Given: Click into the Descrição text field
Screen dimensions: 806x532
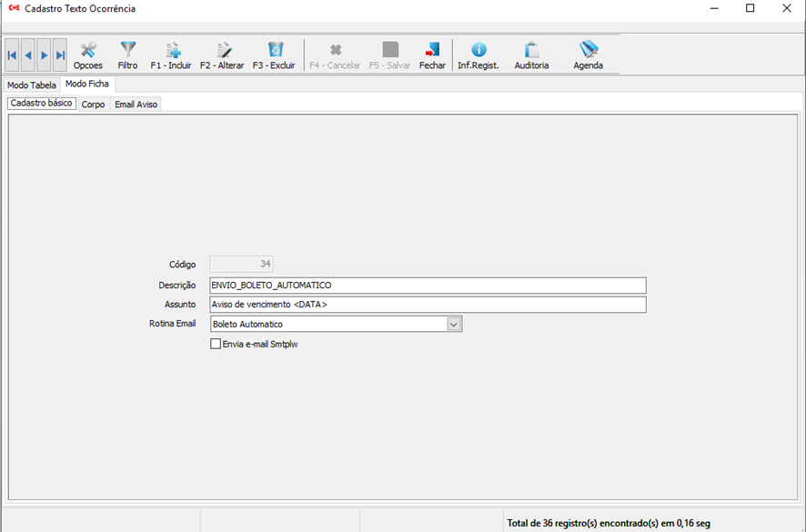Looking at the screenshot, I should 428,286.
